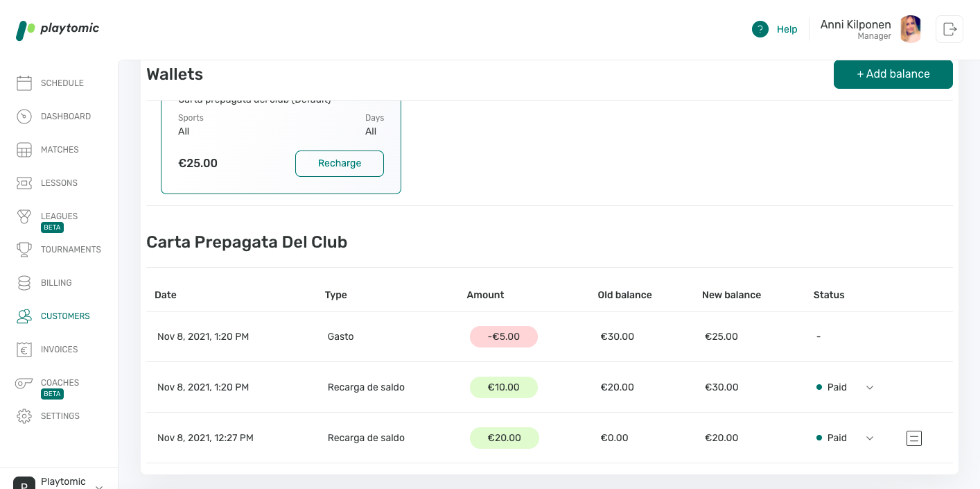Viewport: 980px width, 489px height.
Task: Expand the Paid status on the €20.00 recharge row
Action: (869, 438)
